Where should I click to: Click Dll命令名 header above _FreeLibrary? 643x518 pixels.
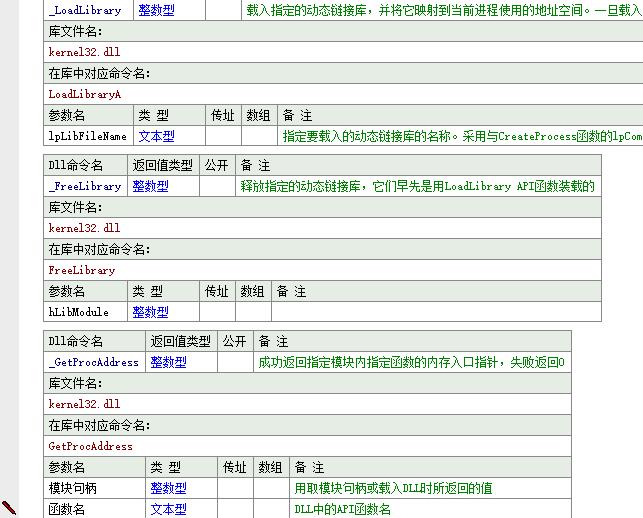(x=75, y=165)
